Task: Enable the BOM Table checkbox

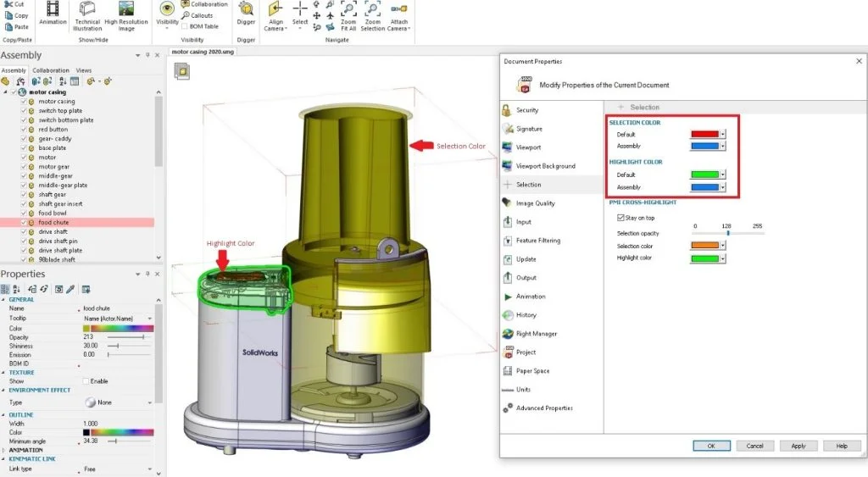Action: [x=185, y=26]
